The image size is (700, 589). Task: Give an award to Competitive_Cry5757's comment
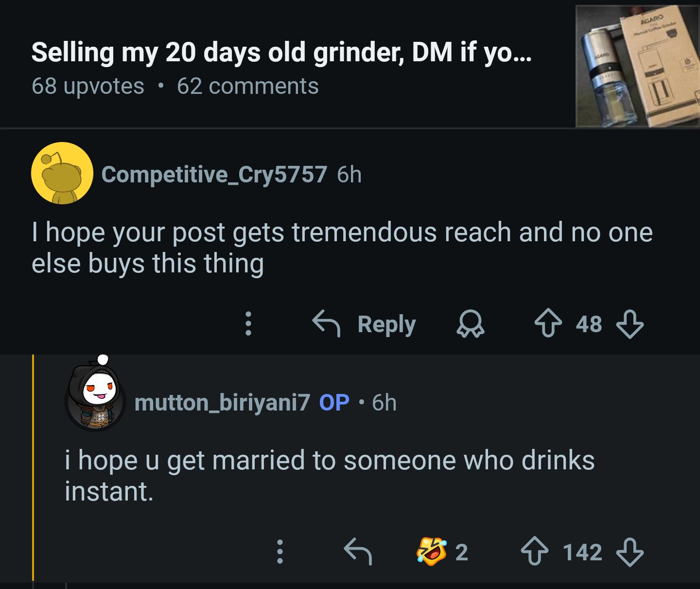(470, 324)
